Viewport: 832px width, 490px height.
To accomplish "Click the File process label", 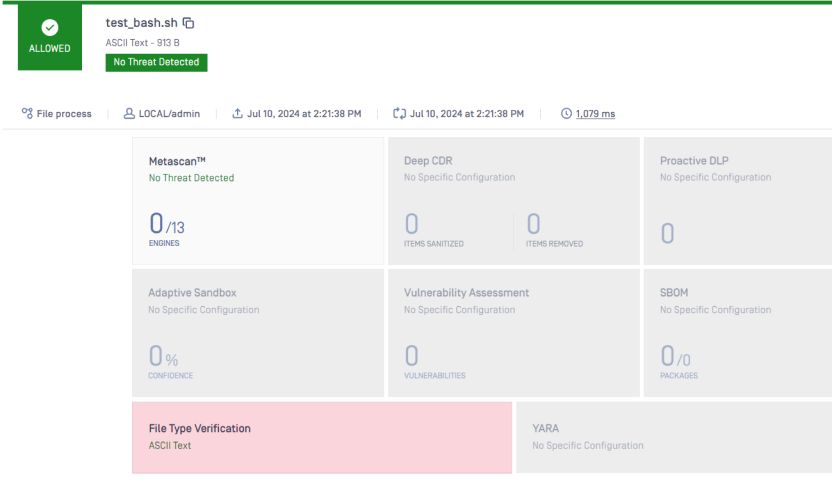I will coord(64,114).
